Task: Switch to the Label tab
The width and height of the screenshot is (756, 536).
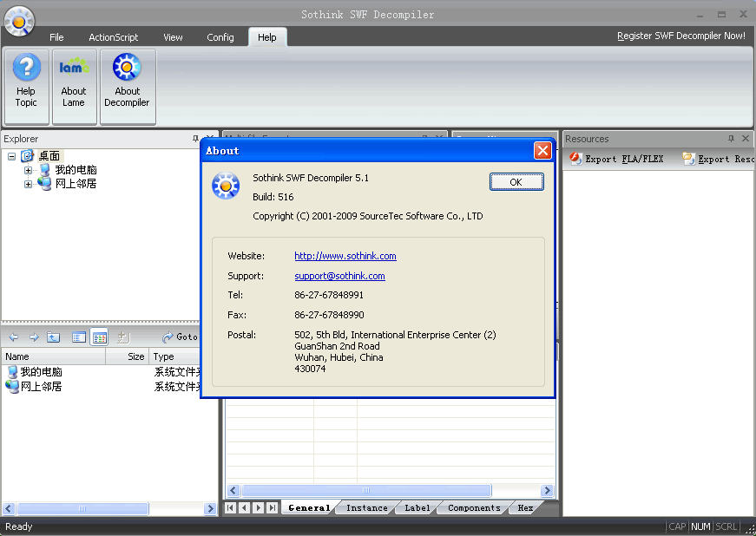Action: click(x=417, y=507)
